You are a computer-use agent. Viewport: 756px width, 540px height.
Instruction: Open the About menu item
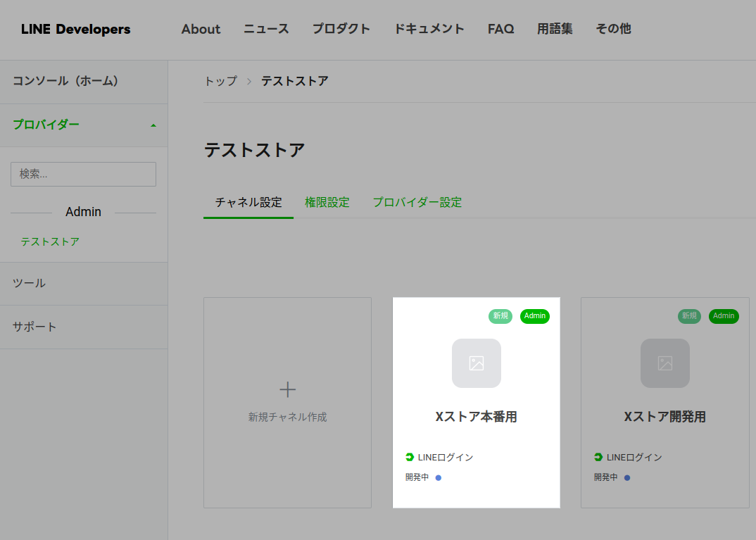201,29
